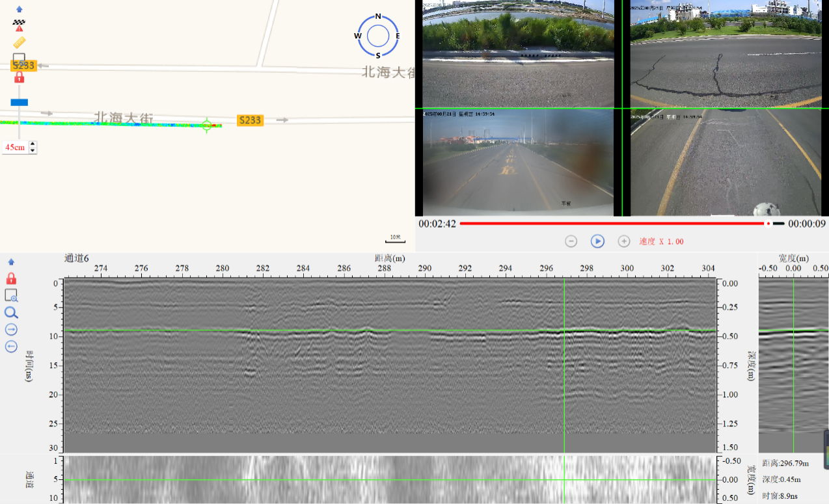The height and width of the screenshot is (504, 829).
Task: Toggle the red lock on the map
Action: coord(19,77)
